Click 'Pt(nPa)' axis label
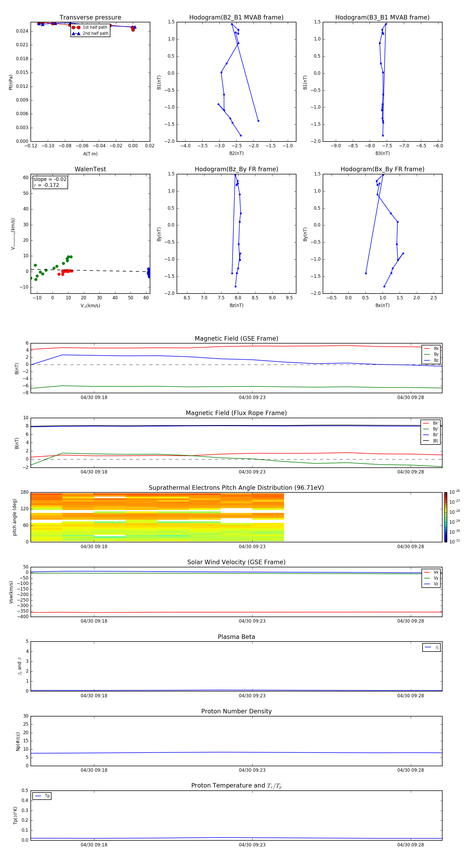Image resolution: width=473 pixels, height=868 pixels. point(11,82)
